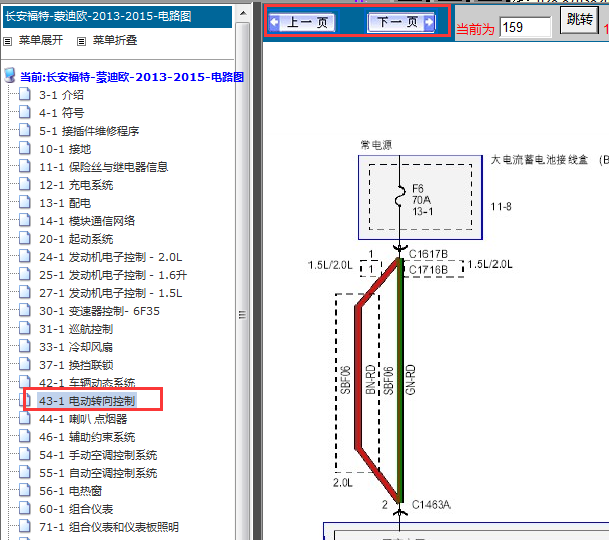Open tree item 5-1 接插件维修程序
The image size is (609, 540).
tap(89, 131)
